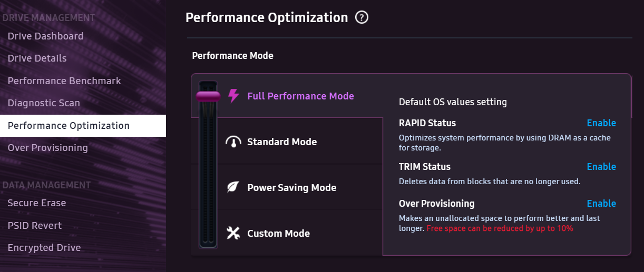The width and height of the screenshot is (644, 272).
Task: Enable Over Provisioning setting
Action: (x=601, y=204)
